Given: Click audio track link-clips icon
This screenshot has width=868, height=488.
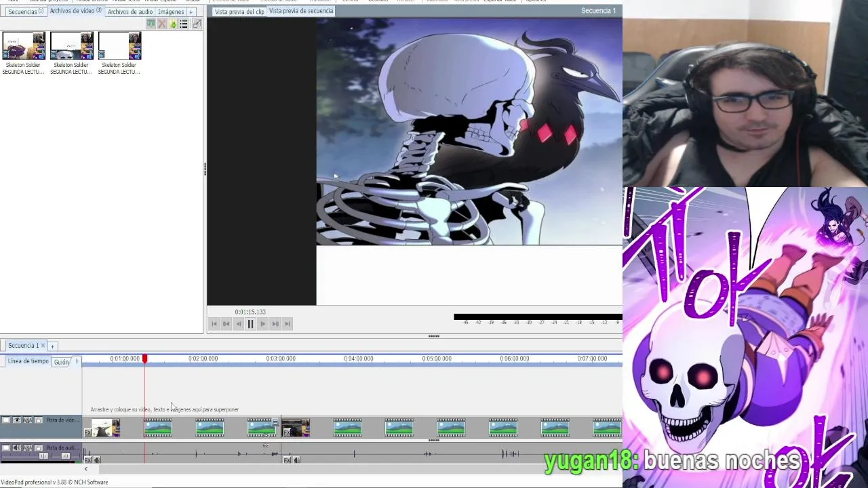Looking at the screenshot, I should (x=28, y=447).
